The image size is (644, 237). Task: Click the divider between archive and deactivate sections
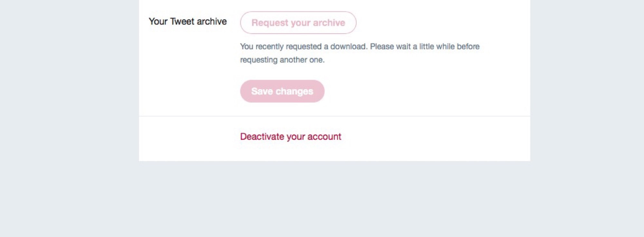pyautogui.click(x=322, y=115)
